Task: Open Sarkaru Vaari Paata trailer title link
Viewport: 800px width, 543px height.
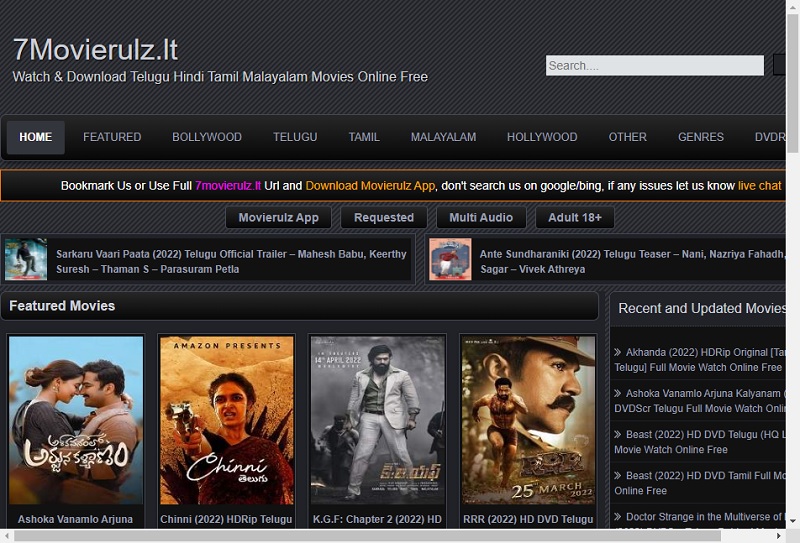Action: click(x=231, y=261)
